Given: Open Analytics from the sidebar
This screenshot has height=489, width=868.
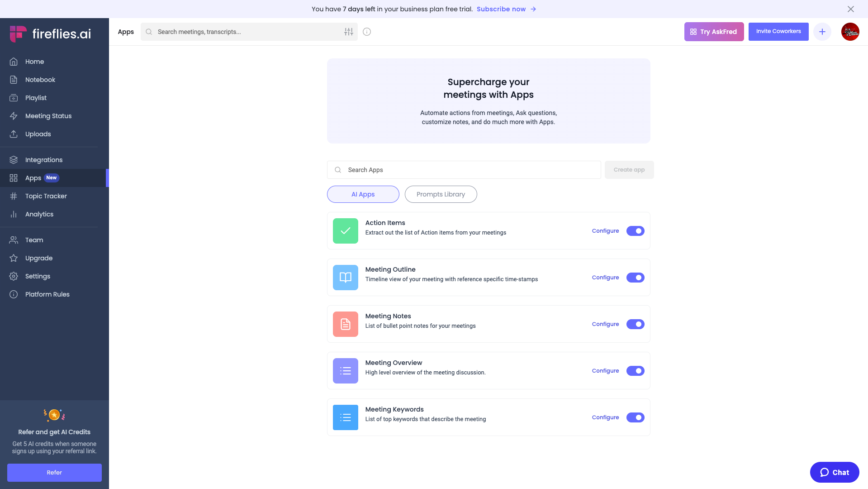Looking at the screenshot, I should (x=39, y=214).
